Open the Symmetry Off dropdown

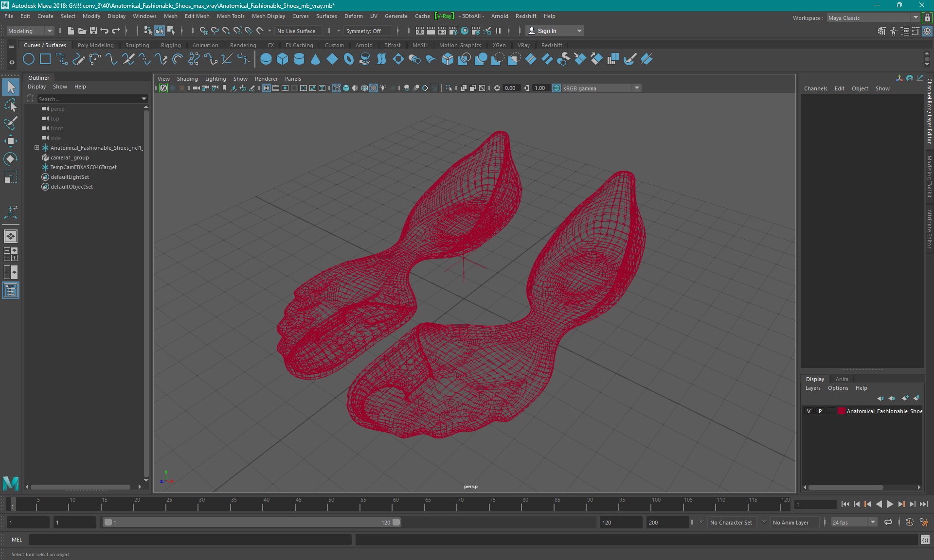tap(367, 31)
